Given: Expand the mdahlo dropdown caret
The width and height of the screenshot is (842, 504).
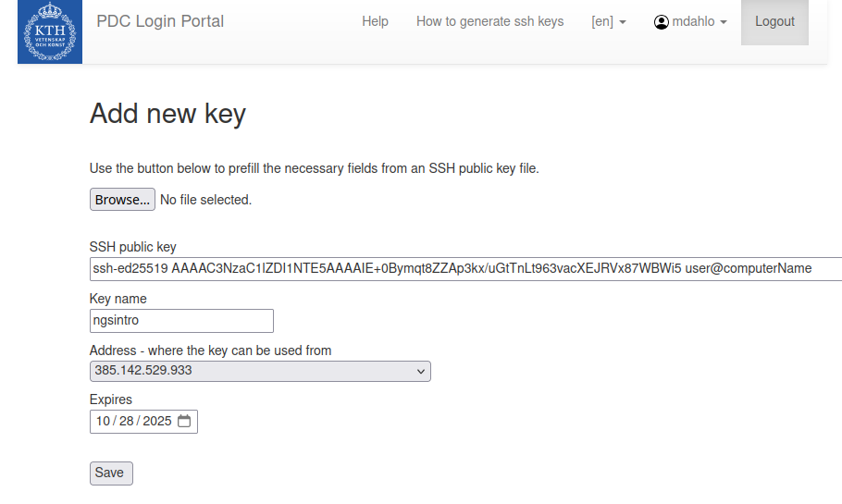Looking at the screenshot, I should click(x=724, y=22).
